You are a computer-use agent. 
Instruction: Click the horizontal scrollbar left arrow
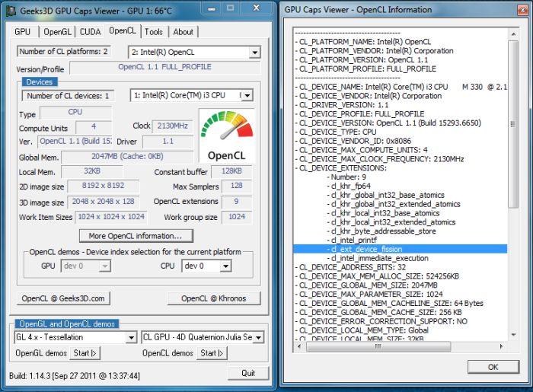pos(299,346)
